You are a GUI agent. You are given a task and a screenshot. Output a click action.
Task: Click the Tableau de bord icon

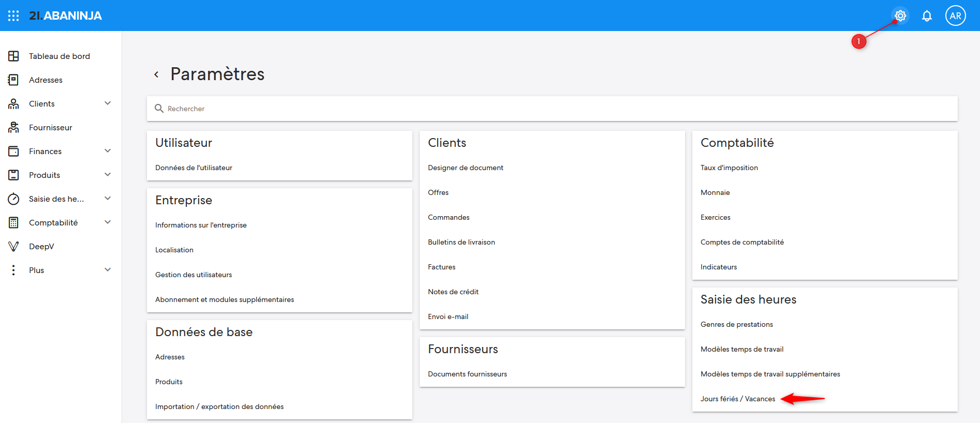(13, 56)
